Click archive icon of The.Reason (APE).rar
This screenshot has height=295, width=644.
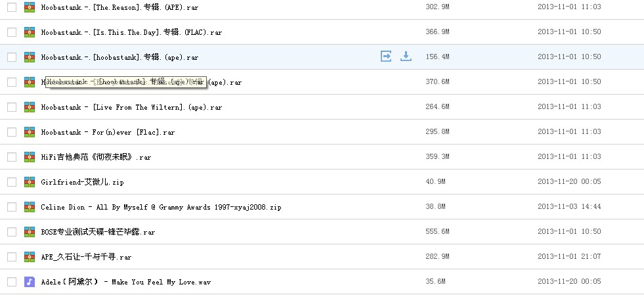[29, 7]
